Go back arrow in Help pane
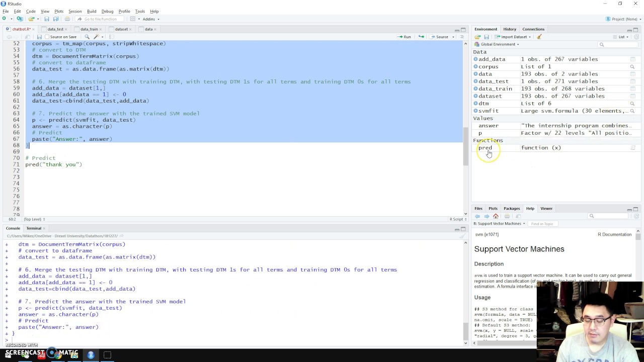 tap(477, 216)
